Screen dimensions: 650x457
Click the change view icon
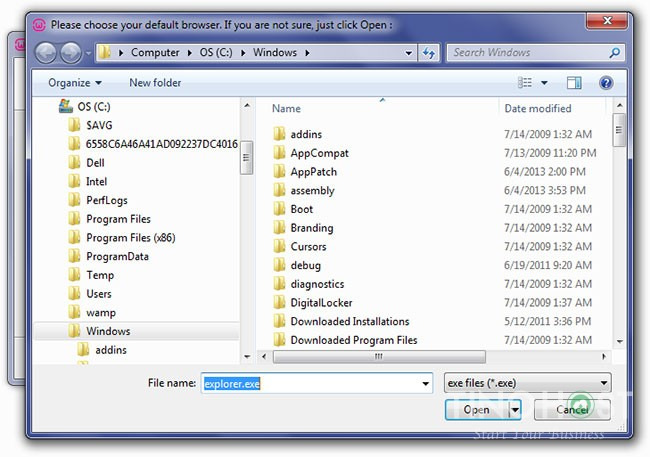[x=525, y=83]
